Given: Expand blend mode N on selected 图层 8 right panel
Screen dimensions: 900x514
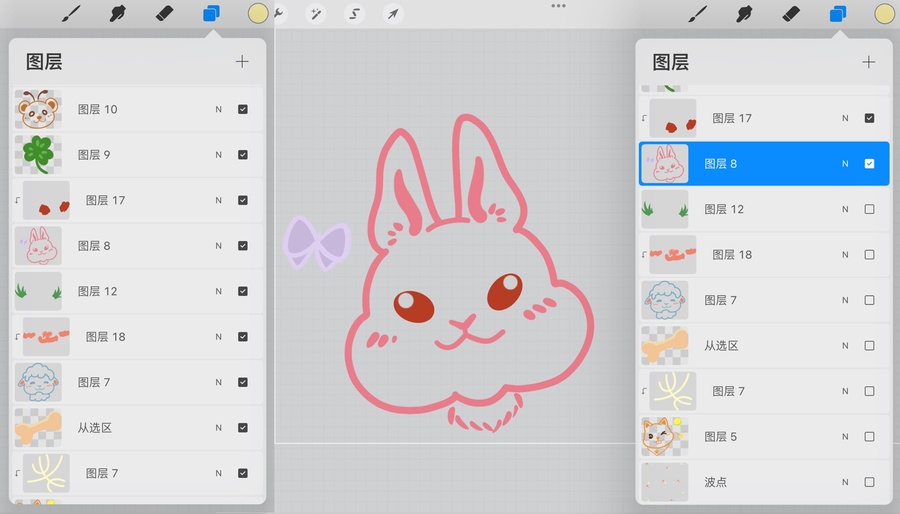Looking at the screenshot, I should point(845,163).
